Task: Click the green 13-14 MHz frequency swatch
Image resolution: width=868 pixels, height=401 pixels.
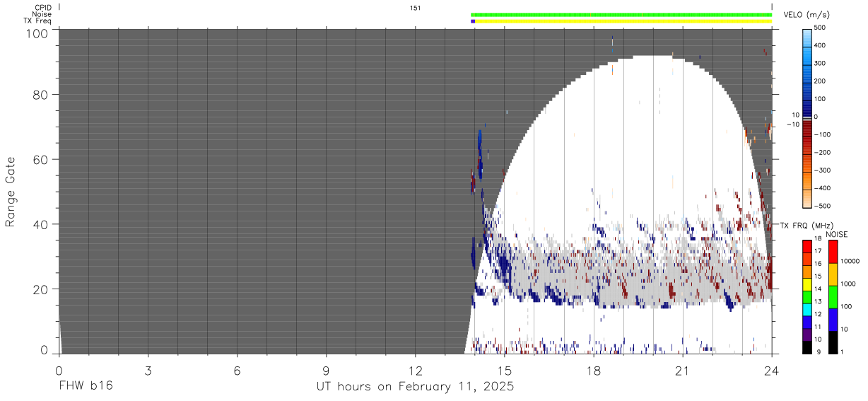Action: (x=808, y=296)
